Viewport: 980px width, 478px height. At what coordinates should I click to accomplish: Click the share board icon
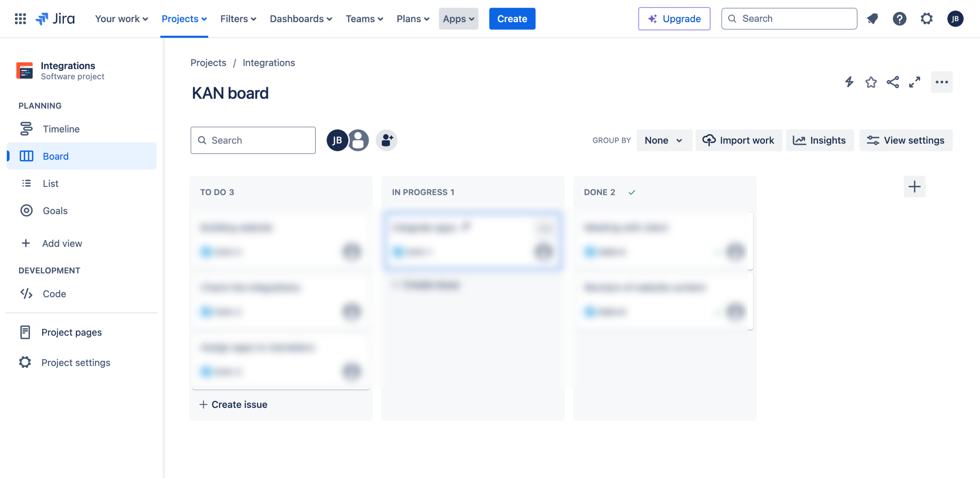tap(893, 82)
